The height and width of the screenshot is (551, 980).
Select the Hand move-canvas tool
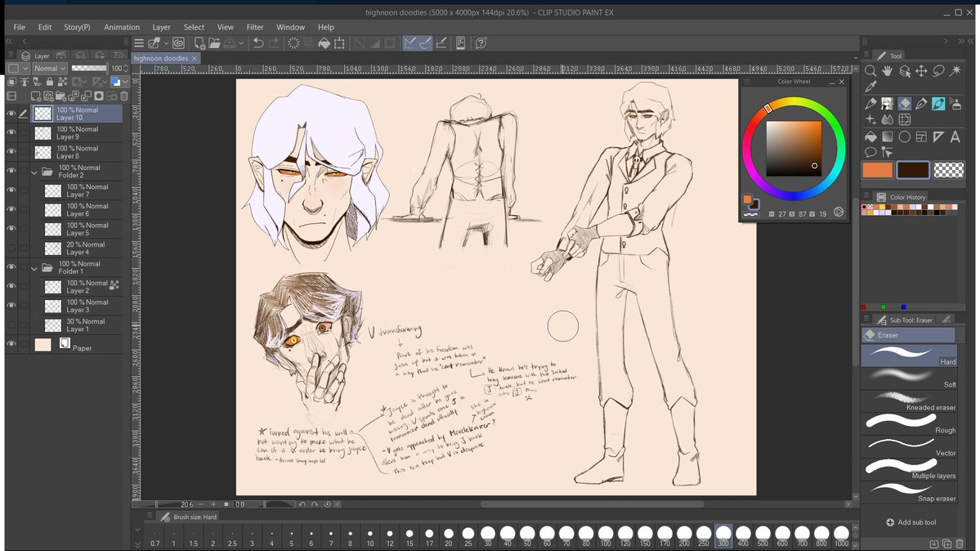coord(888,71)
